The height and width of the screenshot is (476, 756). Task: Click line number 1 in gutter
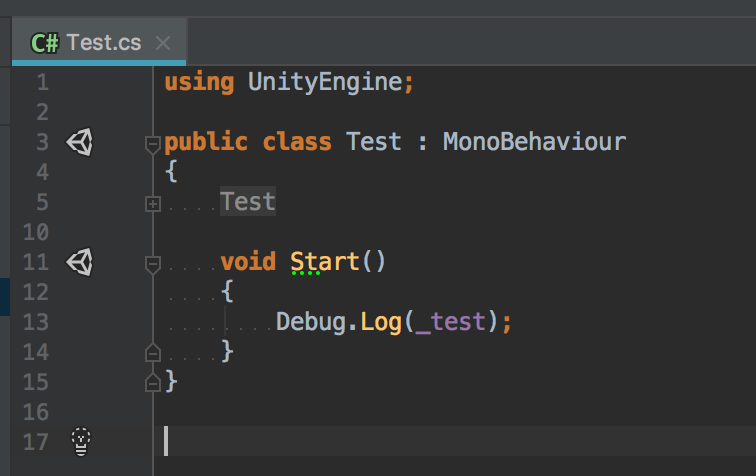(42, 82)
